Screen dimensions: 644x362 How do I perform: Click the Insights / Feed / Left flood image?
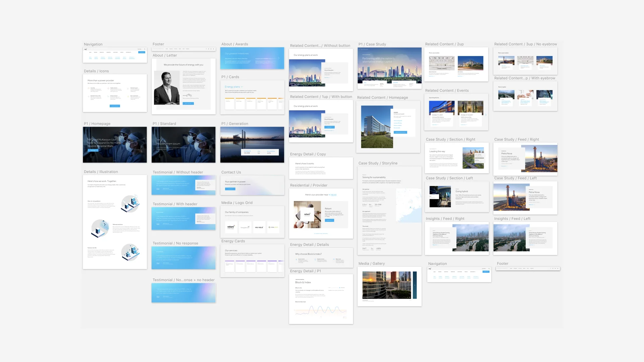point(509,238)
